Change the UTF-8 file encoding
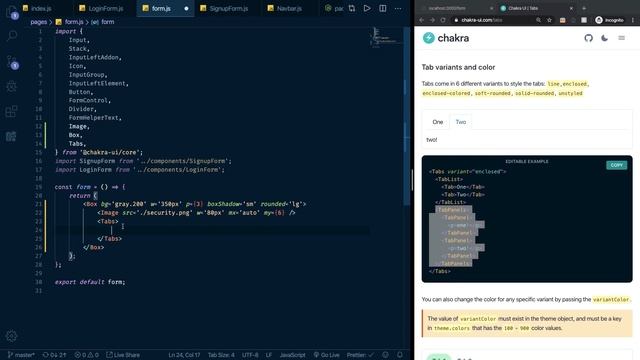 250,355
